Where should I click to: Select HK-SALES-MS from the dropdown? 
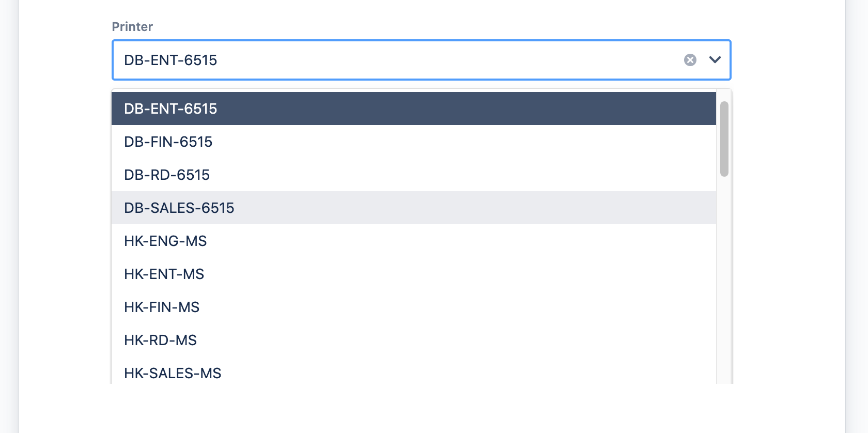(x=413, y=372)
